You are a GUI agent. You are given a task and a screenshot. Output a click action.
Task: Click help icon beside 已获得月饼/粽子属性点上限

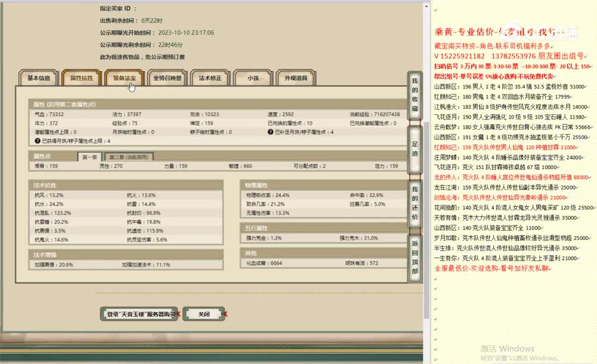click(x=37, y=141)
